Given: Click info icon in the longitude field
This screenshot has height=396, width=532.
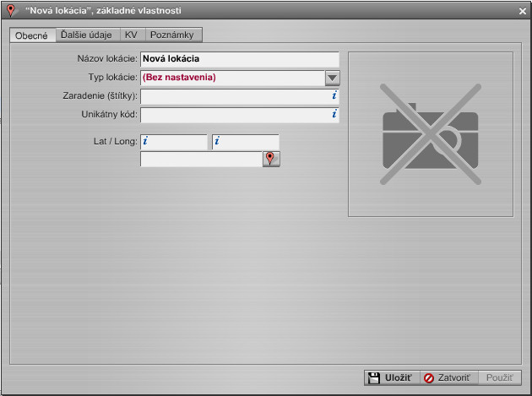Looking at the screenshot, I should coord(217,141).
